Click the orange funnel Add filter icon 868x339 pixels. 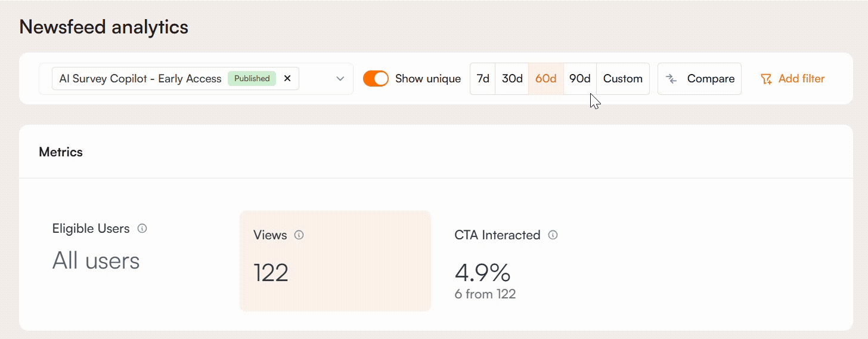click(x=766, y=79)
